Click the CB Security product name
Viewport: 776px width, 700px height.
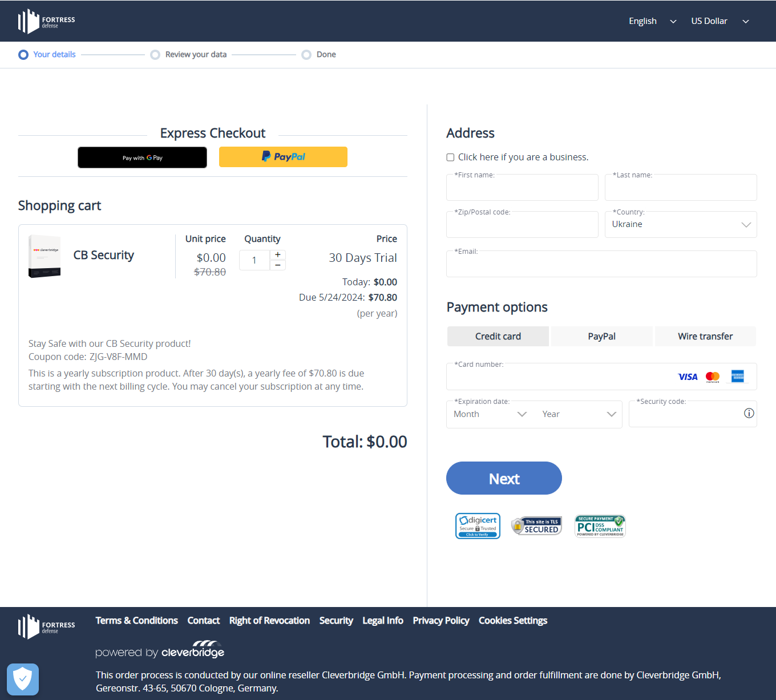click(104, 256)
